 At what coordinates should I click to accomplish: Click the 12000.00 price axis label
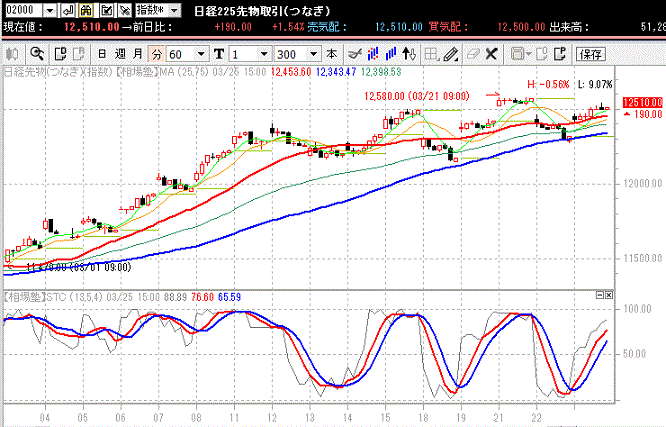point(643,183)
